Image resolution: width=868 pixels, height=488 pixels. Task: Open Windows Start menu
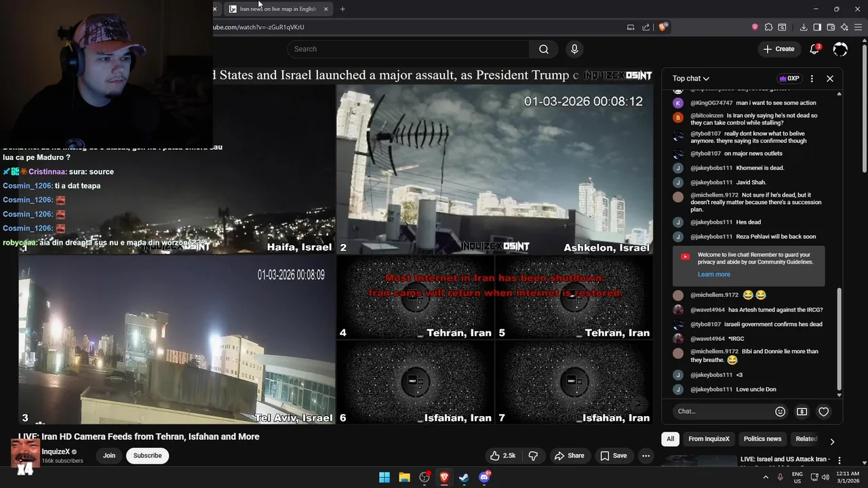384,477
